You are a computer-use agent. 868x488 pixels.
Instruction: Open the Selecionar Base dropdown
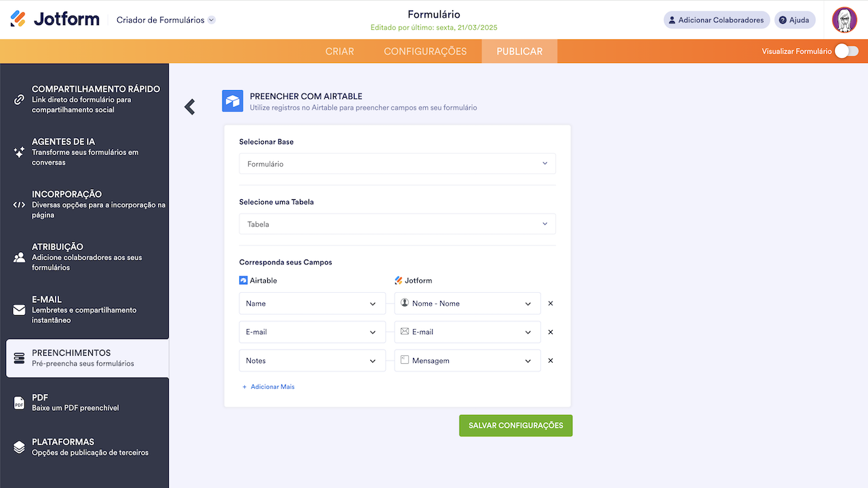point(397,163)
